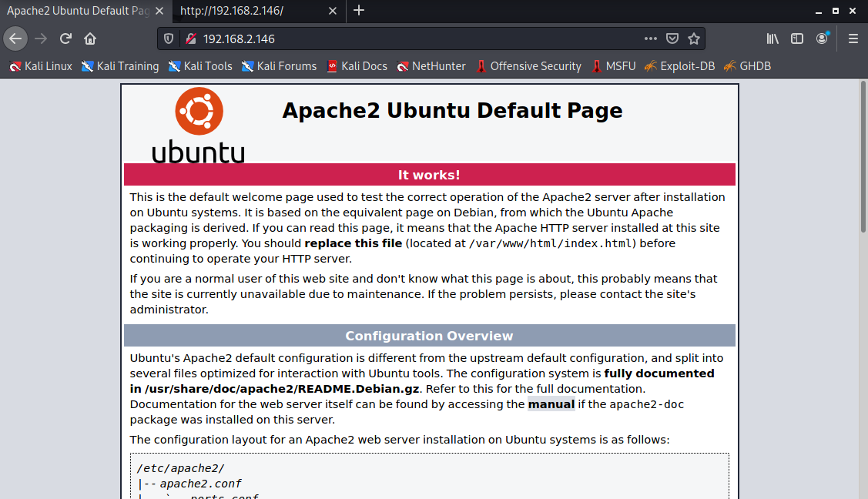
Task: Open Kali Tools bookmark
Action: 200,66
